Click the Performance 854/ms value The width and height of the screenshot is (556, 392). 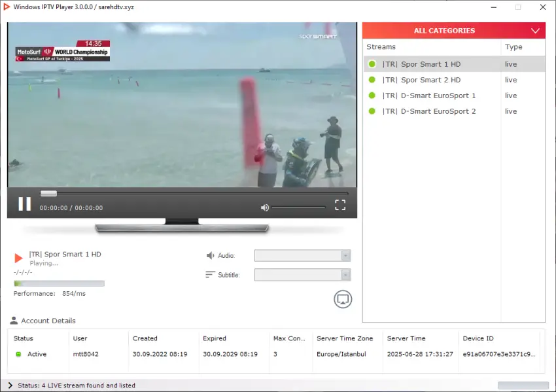(74, 293)
